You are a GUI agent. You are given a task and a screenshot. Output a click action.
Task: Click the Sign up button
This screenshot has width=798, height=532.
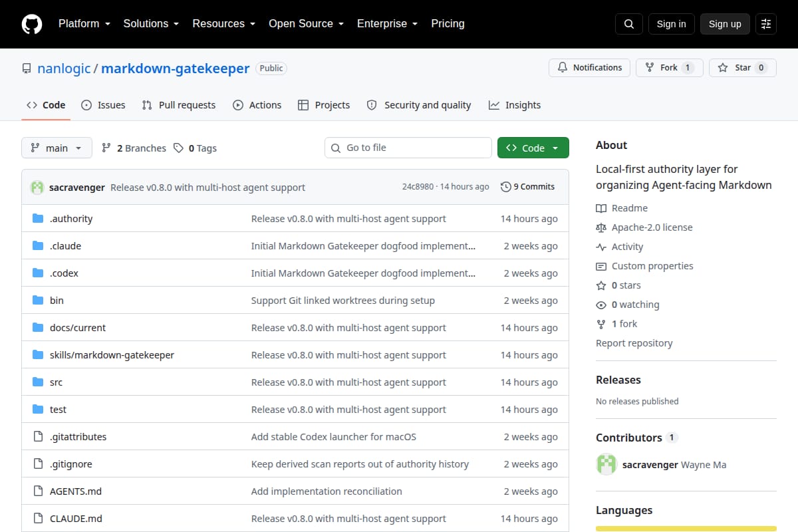[725, 24]
